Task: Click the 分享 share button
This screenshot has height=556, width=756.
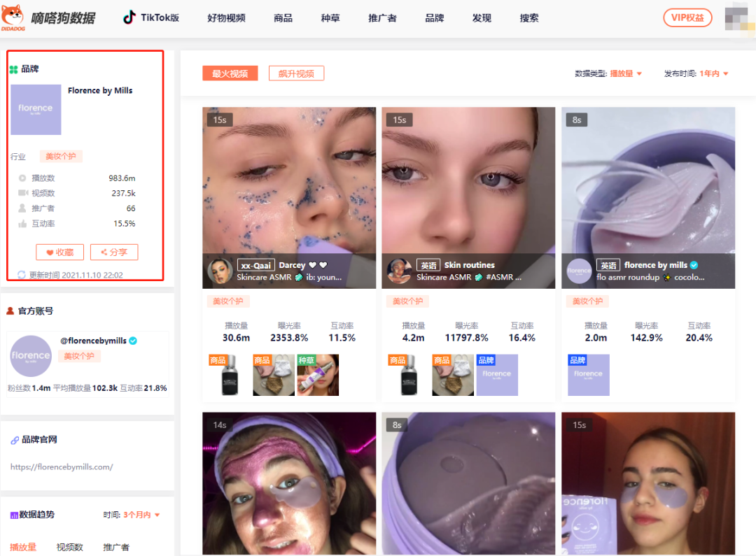Action: click(x=114, y=252)
